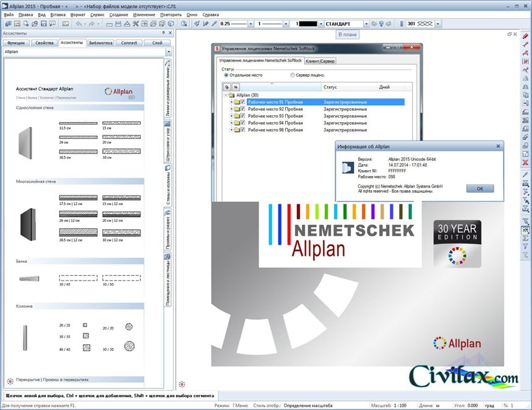Click the chain pattern icon before 301
This screenshot has width=532, height=410.
pos(401,24)
